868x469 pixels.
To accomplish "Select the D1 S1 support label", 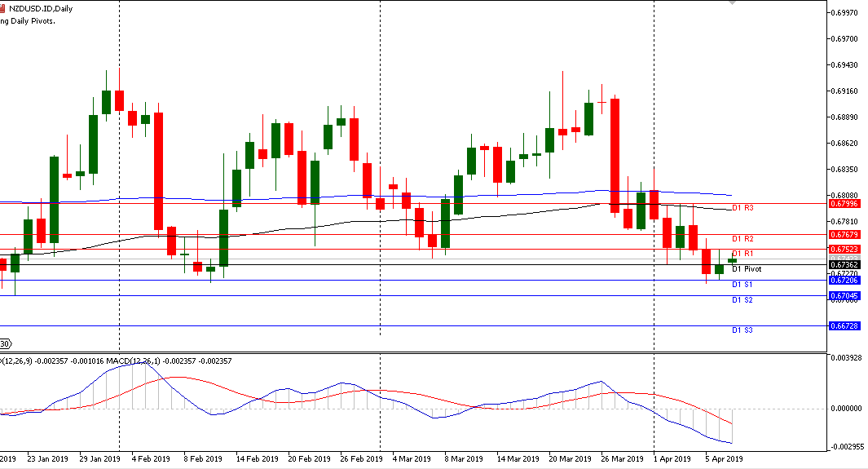I will coord(742,285).
